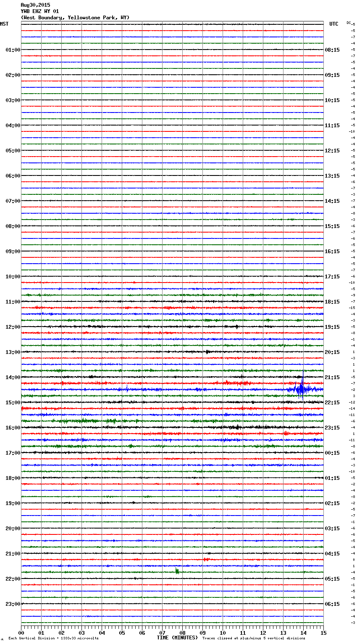The width and height of the screenshot is (357, 644).
Task: Click the TIME (MINUTES) axis title
Action: pos(177,638)
